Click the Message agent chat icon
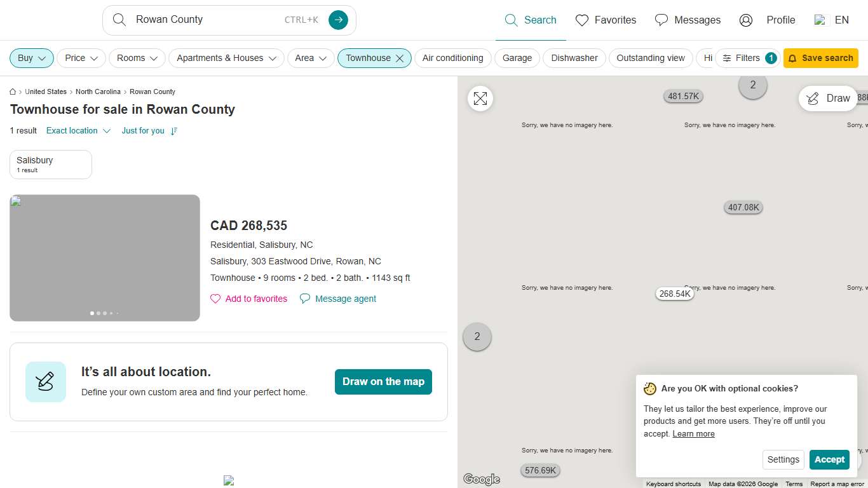Screen dimensions: 868x488 point(305,299)
